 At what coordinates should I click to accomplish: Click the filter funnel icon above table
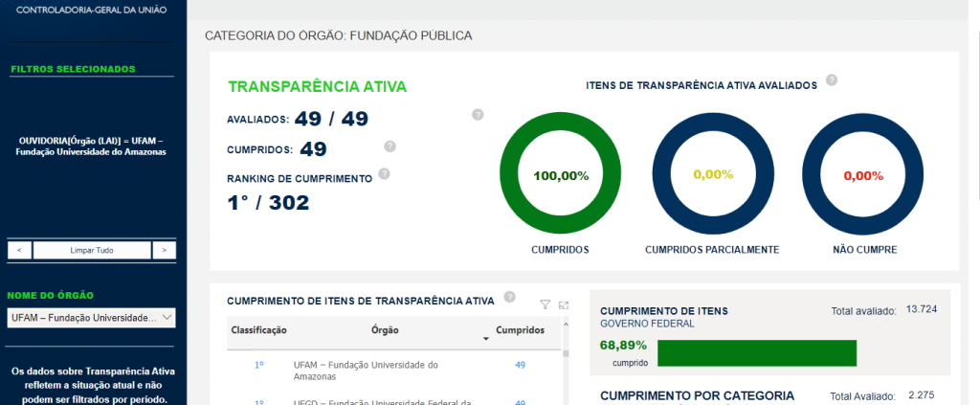pos(546,304)
